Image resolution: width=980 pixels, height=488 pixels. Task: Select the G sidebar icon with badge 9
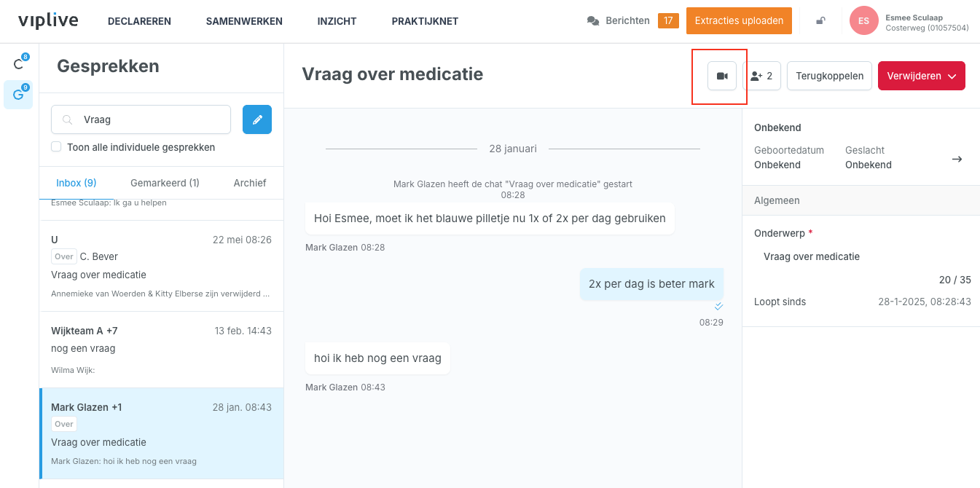coord(18,95)
